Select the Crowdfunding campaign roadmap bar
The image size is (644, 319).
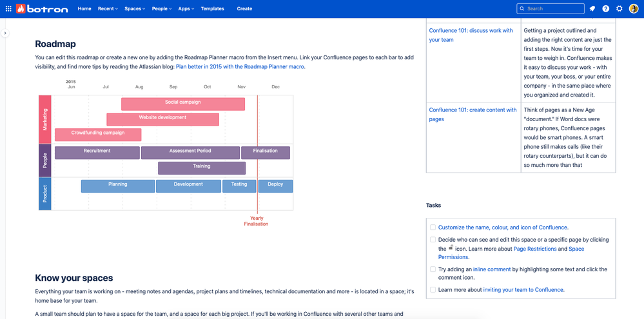pyautogui.click(x=98, y=135)
